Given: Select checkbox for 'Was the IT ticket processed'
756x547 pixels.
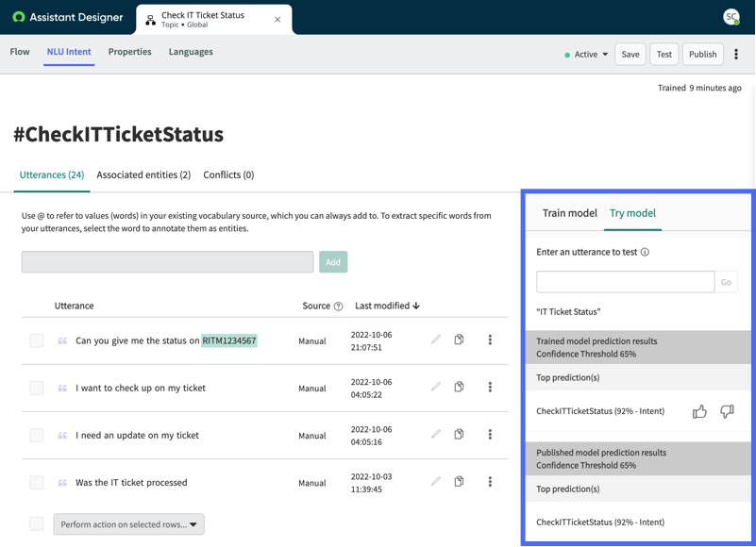Looking at the screenshot, I should point(37,483).
